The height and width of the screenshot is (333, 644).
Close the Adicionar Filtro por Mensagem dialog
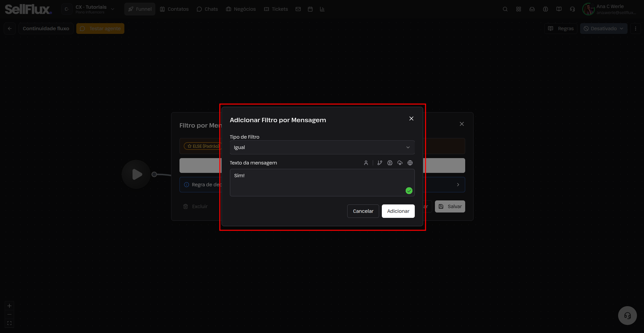click(x=411, y=118)
